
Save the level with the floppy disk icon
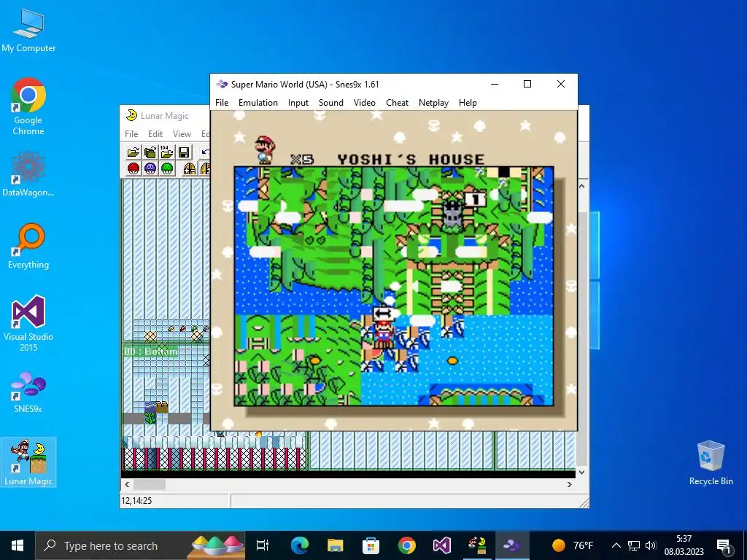click(x=184, y=152)
